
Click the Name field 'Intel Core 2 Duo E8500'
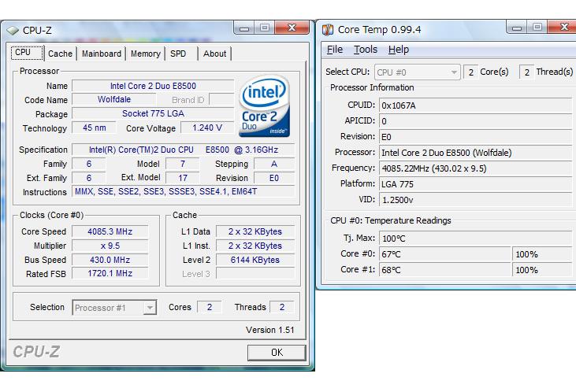tap(153, 86)
